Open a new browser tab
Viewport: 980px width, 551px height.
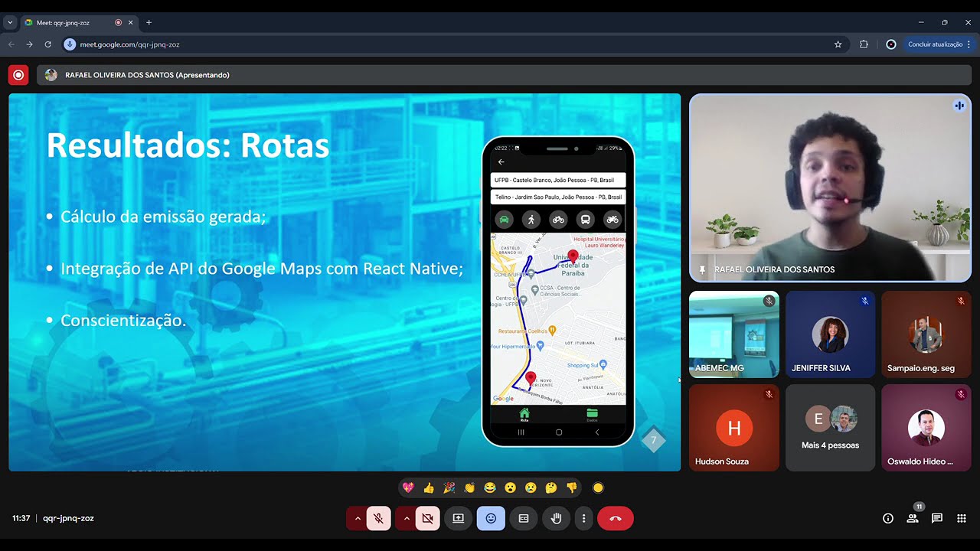point(149,23)
